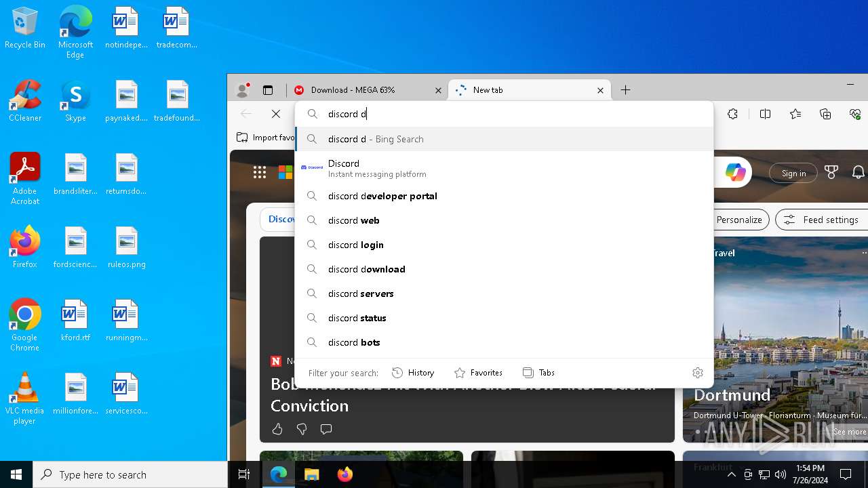The height and width of the screenshot is (488, 868).
Task: Pick 'discord web' suggestion
Action: click(504, 220)
